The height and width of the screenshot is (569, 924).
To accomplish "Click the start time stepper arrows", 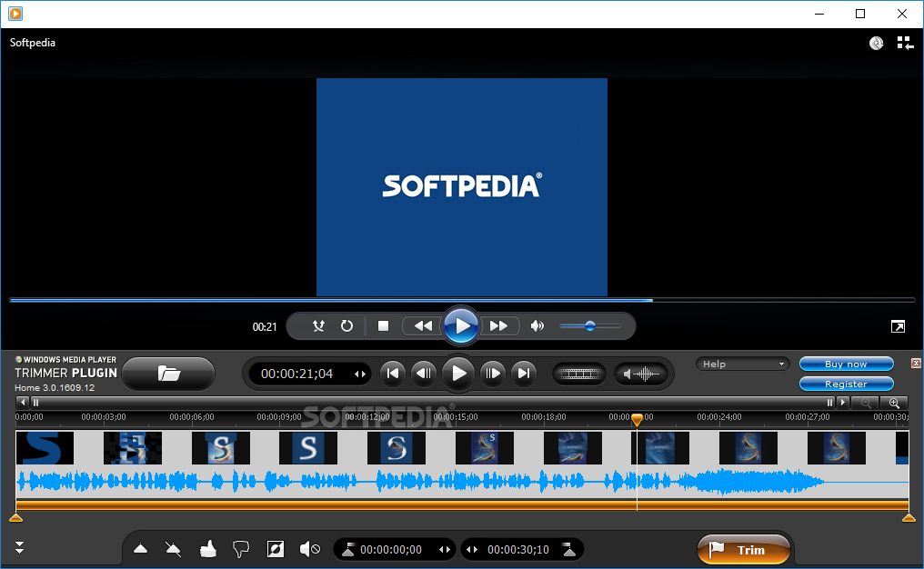I will [x=445, y=550].
